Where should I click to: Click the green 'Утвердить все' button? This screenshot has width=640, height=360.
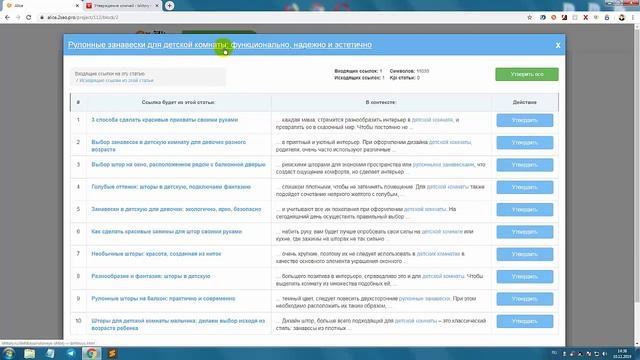point(527,74)
